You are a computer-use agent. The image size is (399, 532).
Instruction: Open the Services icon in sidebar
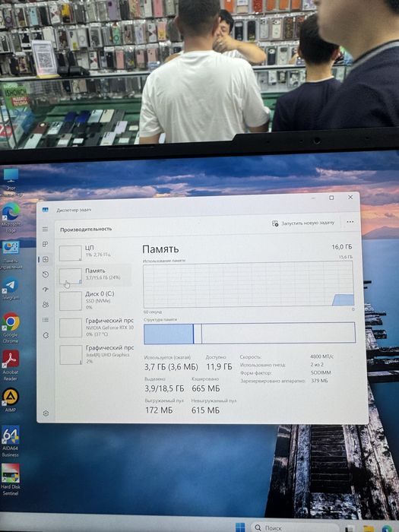46,335
